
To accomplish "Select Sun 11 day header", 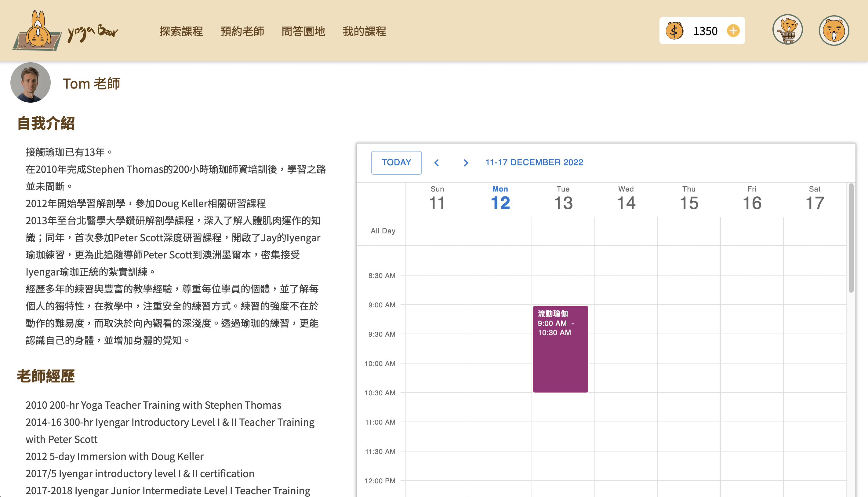I will (x=437, y=198).
